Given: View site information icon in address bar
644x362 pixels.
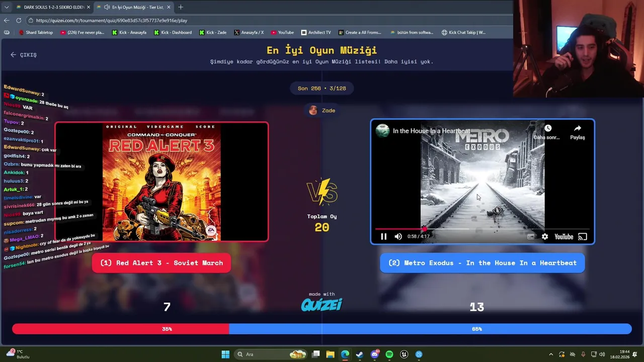Looking at the screenshot, I should point(31,21).
